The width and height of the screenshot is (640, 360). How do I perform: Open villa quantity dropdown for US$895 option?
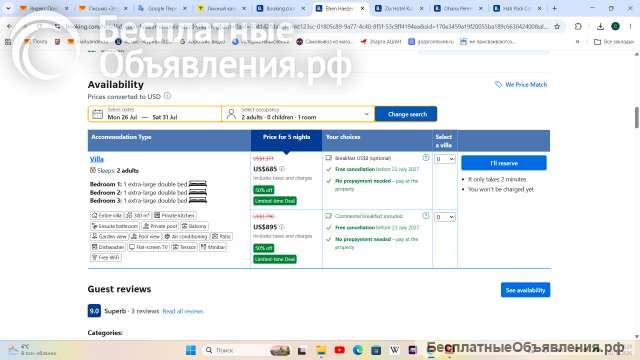tap(444, 217)
